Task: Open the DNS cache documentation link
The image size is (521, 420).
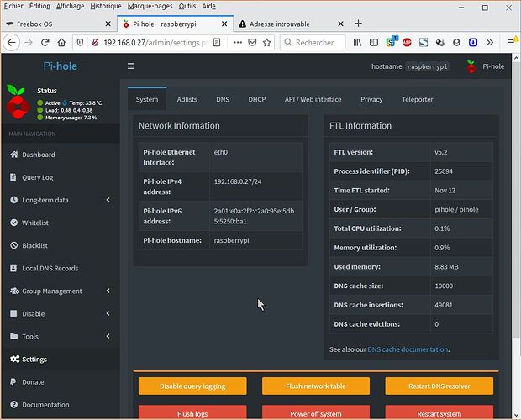Action: click(x=408, y=349)
